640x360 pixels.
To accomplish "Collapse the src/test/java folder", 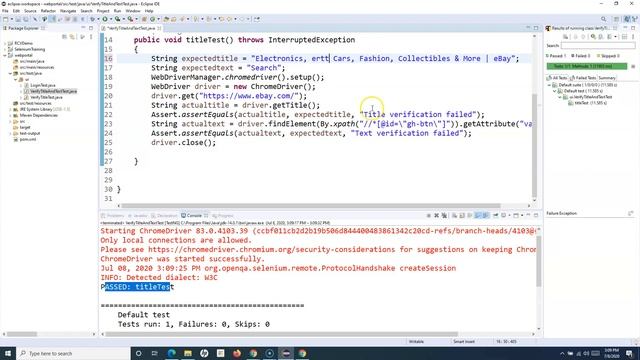I will [10, 73].
